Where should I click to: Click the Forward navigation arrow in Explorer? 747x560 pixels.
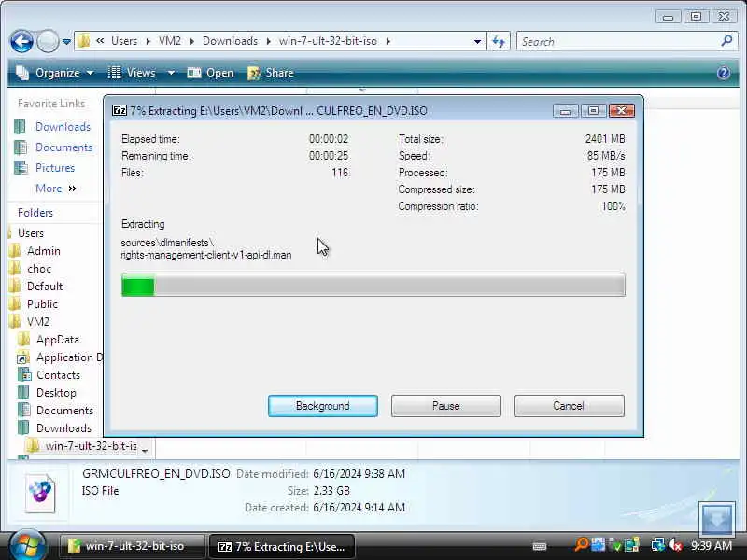(x=48, y=42)
